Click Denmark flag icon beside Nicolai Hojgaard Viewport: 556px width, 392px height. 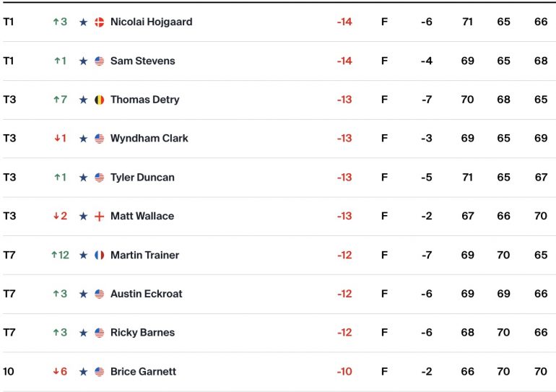point(100,22)
